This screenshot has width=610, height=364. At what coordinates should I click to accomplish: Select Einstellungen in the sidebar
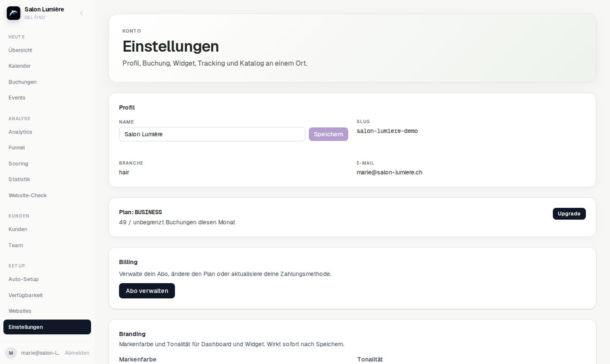point(47,327)
